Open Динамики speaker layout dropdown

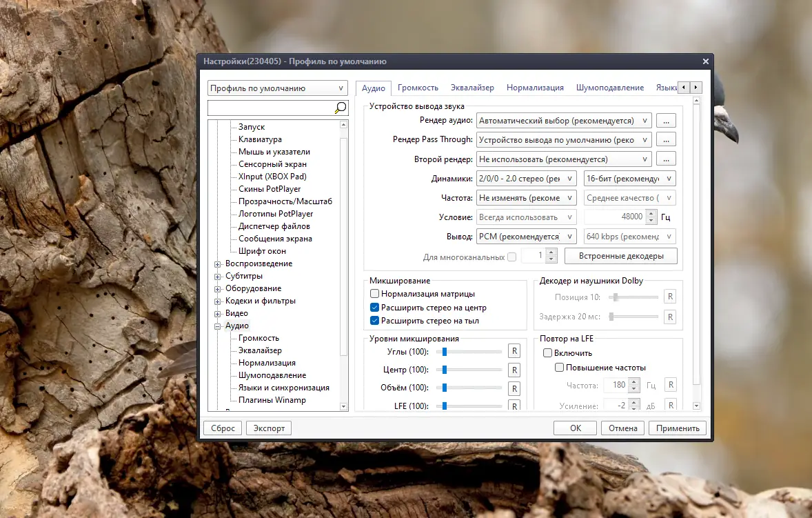pos(526,179)
